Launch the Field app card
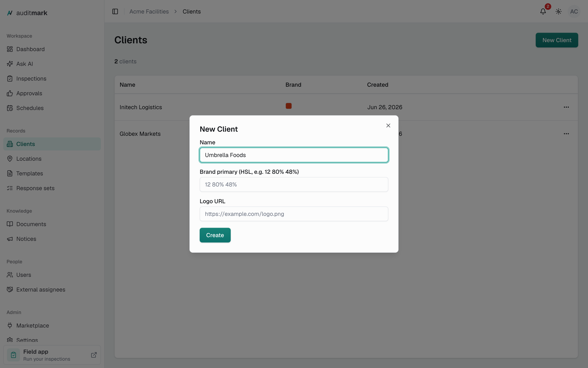Viewport: 588px width, 368px height. pos(52,355)
